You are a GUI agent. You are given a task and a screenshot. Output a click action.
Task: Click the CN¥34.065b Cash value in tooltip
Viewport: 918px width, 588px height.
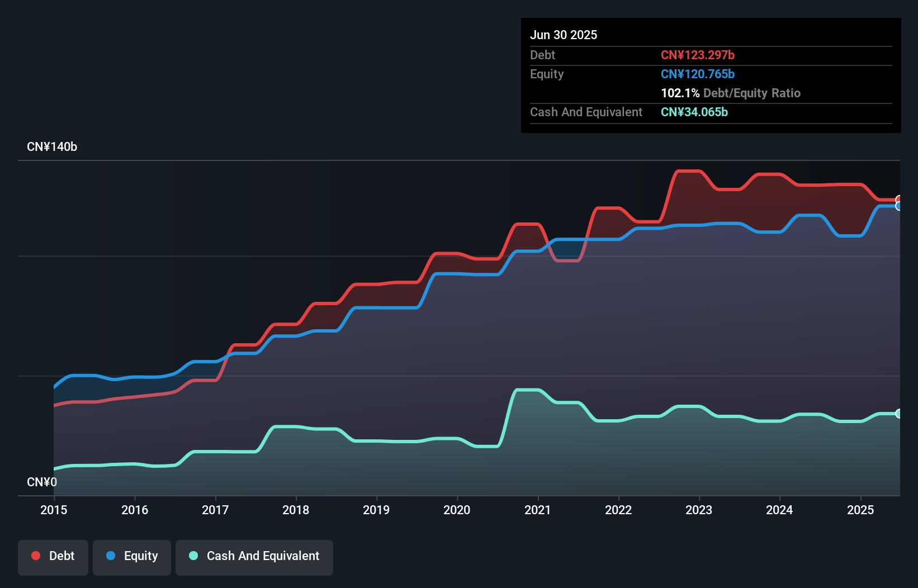(694, 112)
